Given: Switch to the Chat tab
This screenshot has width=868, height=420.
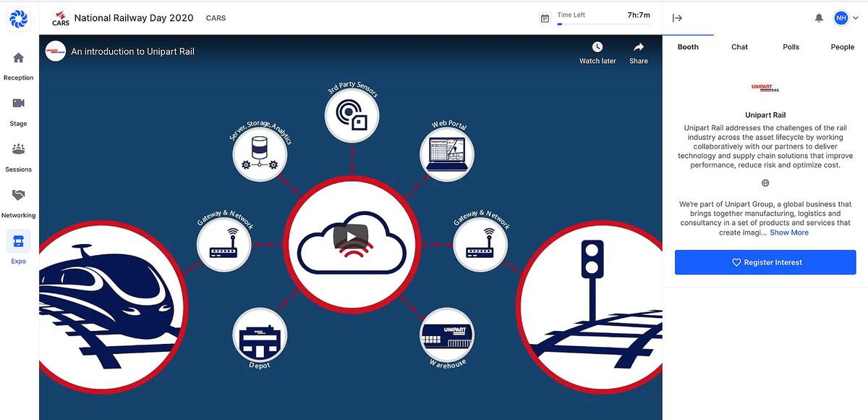Looking at the screenshot, I should (x=739, y=47).
